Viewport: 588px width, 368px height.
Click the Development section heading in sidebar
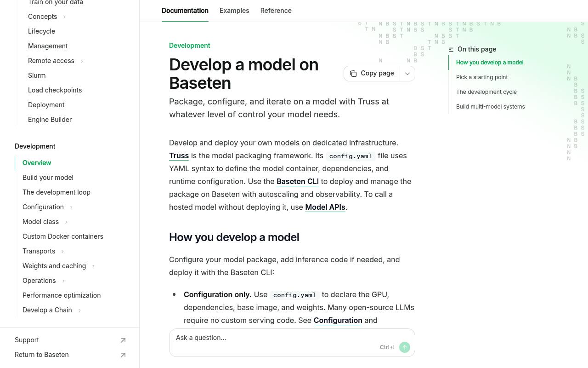[35, 146]
